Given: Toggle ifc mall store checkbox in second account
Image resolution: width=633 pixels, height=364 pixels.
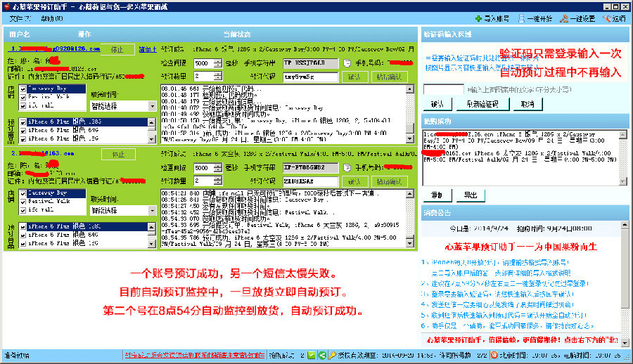Looking at the screenshot, I should click(23, 210).
